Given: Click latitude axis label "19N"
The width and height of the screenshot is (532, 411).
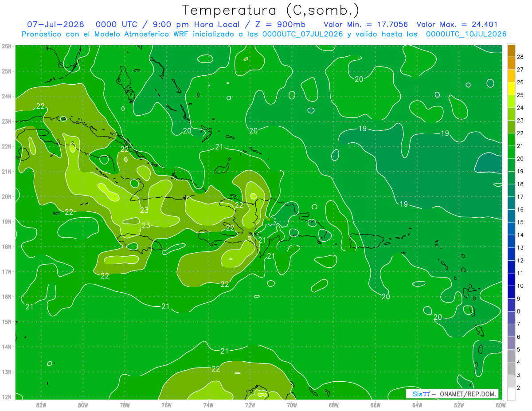Looking at the screenshot, I should [x=7, y=221].
